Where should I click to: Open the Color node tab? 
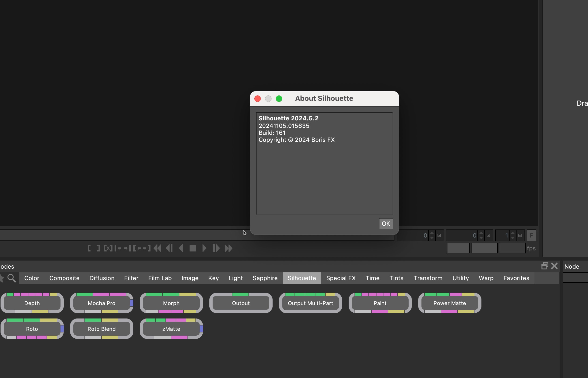(x=32, y=278)
